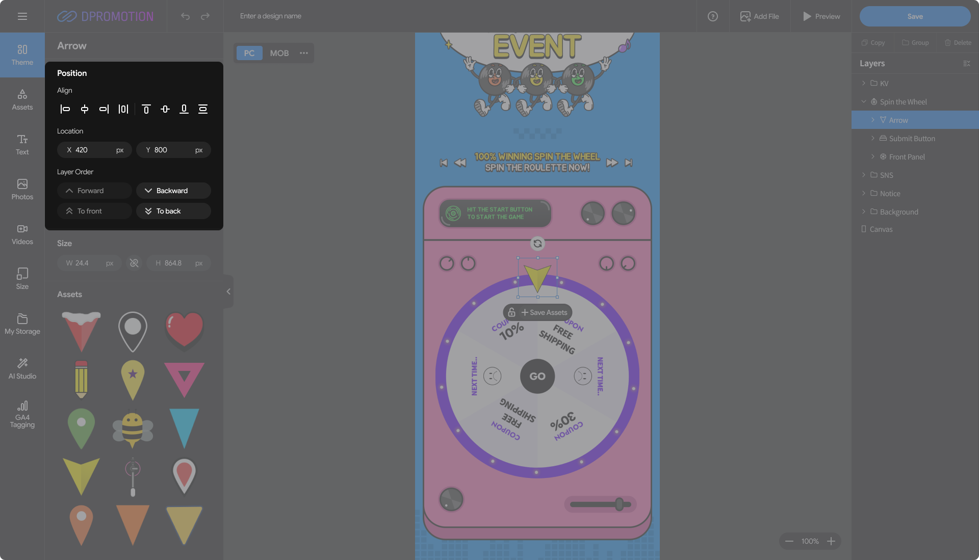The image size is (979, 560).
Task: Select the red heart asset thumbnail
Action: click(x=184, y=331)
